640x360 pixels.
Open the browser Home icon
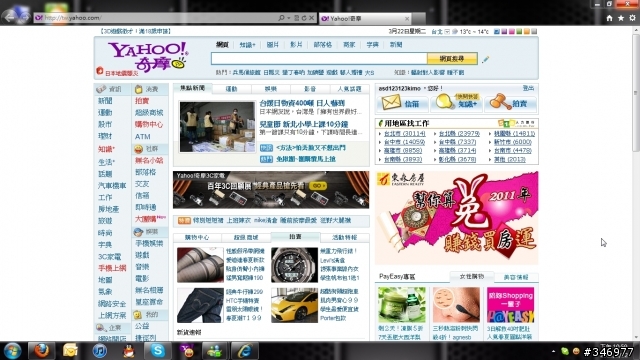(x=609, y=18)
